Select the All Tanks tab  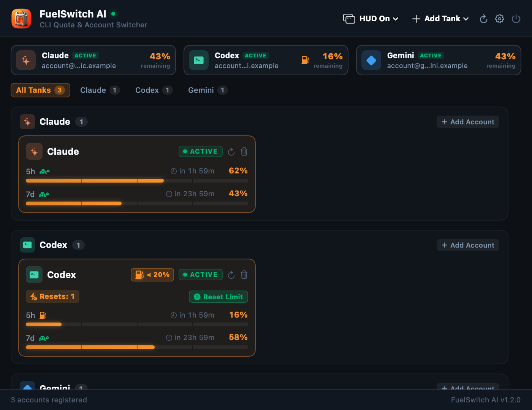(40, 90)
